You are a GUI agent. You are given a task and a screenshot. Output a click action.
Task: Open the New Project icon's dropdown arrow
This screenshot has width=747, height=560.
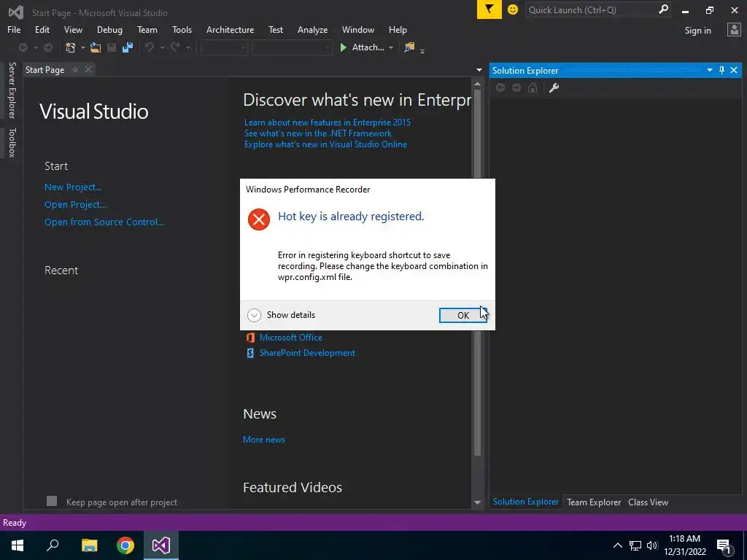pyautogui.click(x=83, y=47)
